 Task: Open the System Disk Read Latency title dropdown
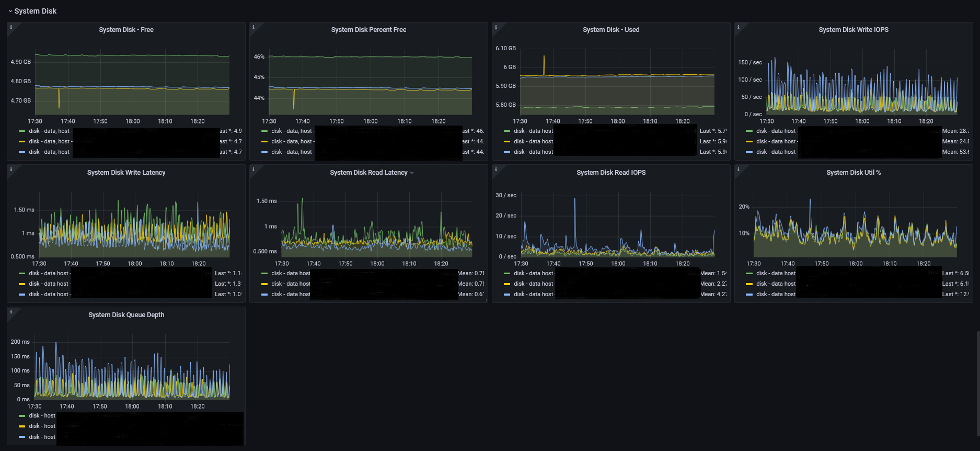pyautogui.click(x=372, y=173)
